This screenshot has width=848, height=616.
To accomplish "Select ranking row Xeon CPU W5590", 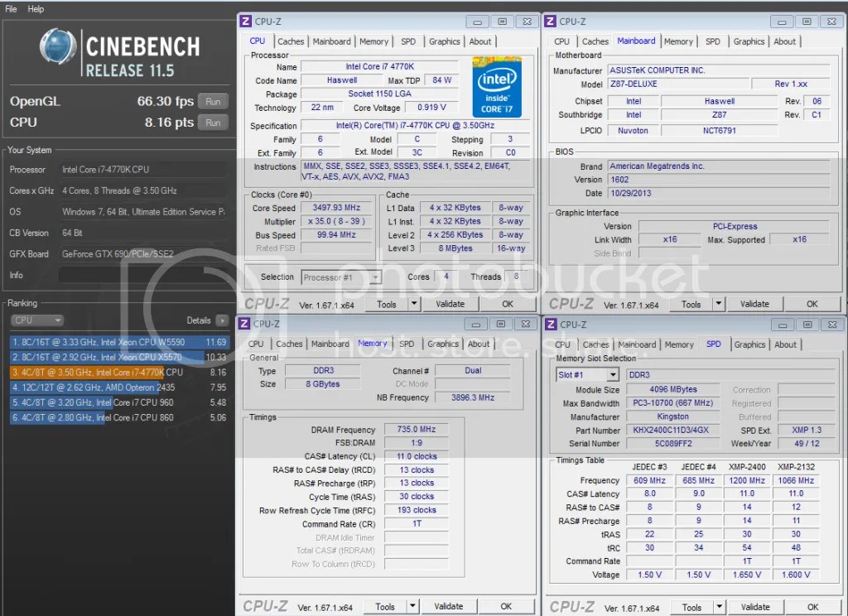I will (119, 342).
